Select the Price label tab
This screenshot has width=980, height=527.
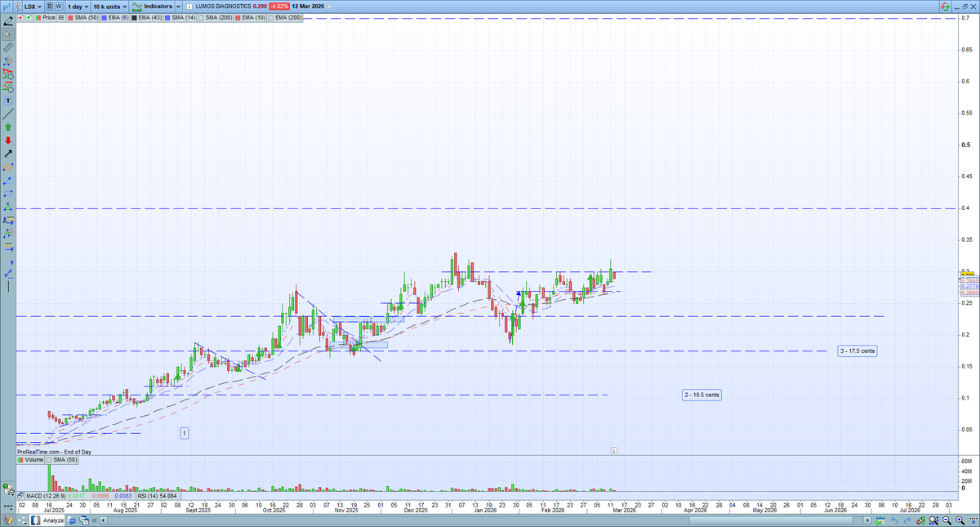point(45,18)
